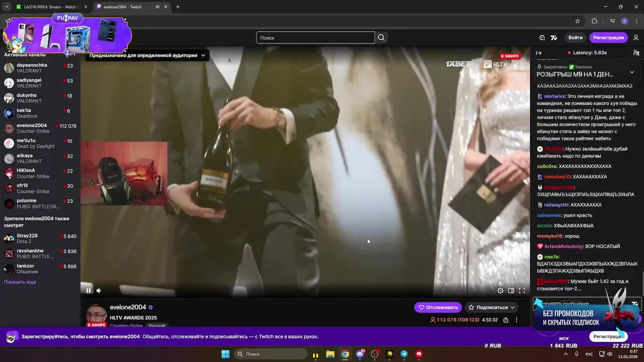Open the 7TV extension icon in header
The image size is (644, 362).
554,38
